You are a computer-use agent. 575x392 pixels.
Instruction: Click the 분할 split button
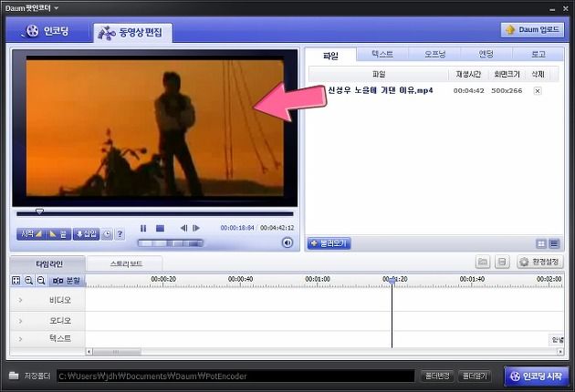[67, 281]
